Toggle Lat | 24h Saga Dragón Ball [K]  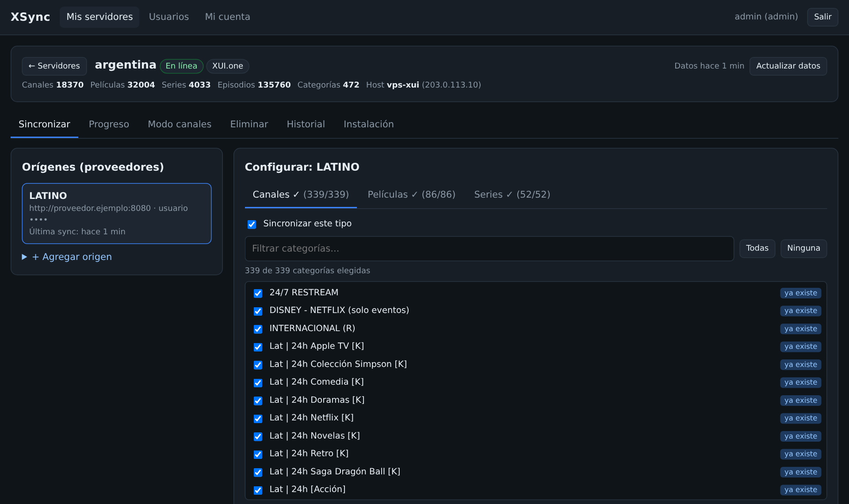[x=258, y=472]
